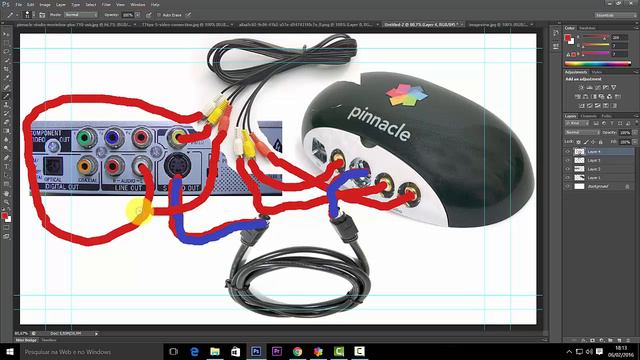This screenshot has height=360, width=640.
Task: Switch to the Styles tab
Action: 597,72
